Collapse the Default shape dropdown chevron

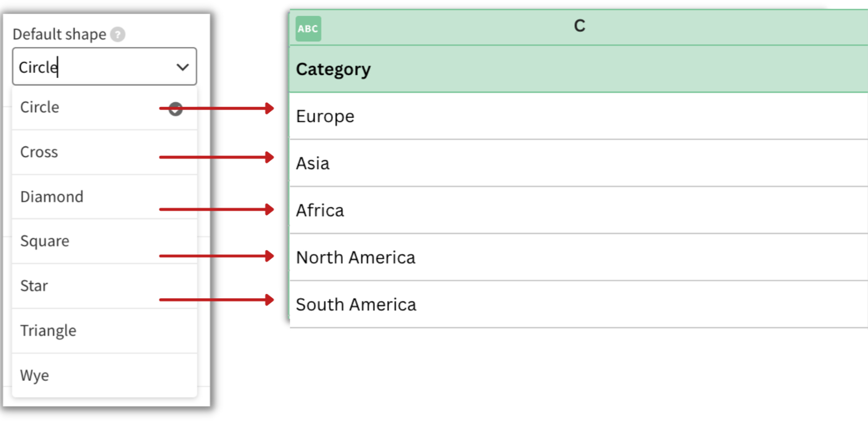click(182, 67)
